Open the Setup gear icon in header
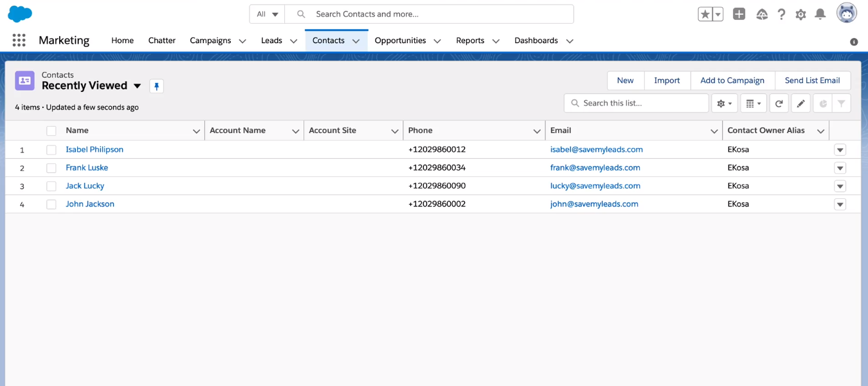Image resolution: width=868 pixels, height=386 pixels. 800,14
